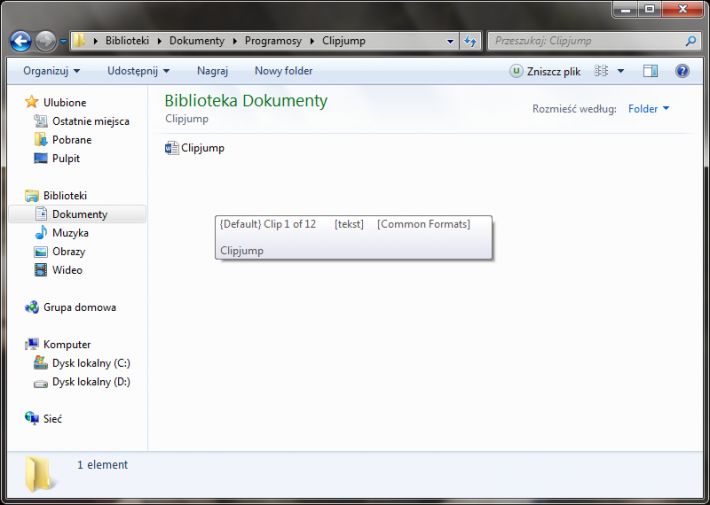The height and width of the screenshot is (505, 710).
Task: Select the Clipjump Word document file
Action: coord(195,148)
